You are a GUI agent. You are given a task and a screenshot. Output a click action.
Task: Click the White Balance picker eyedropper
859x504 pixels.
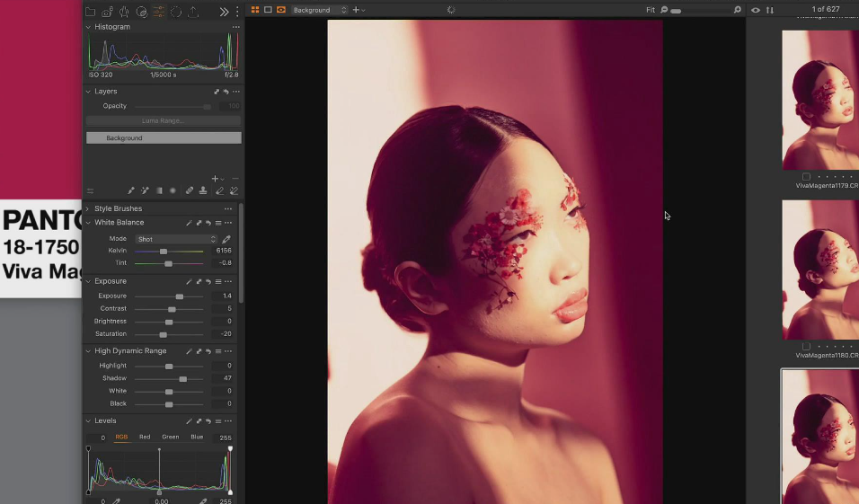pyautogui.click(x=226, y=239)
